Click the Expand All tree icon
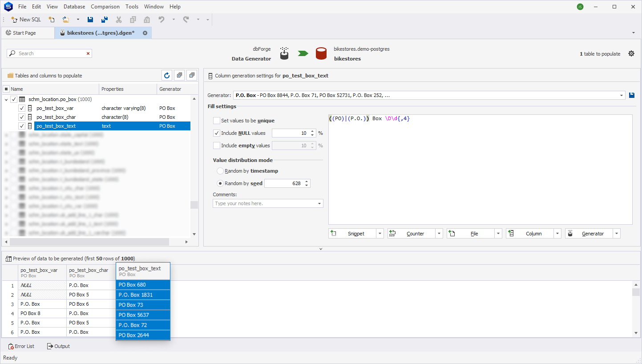The image size is (642, 364). pyautogui.click(x=180, y=76)
